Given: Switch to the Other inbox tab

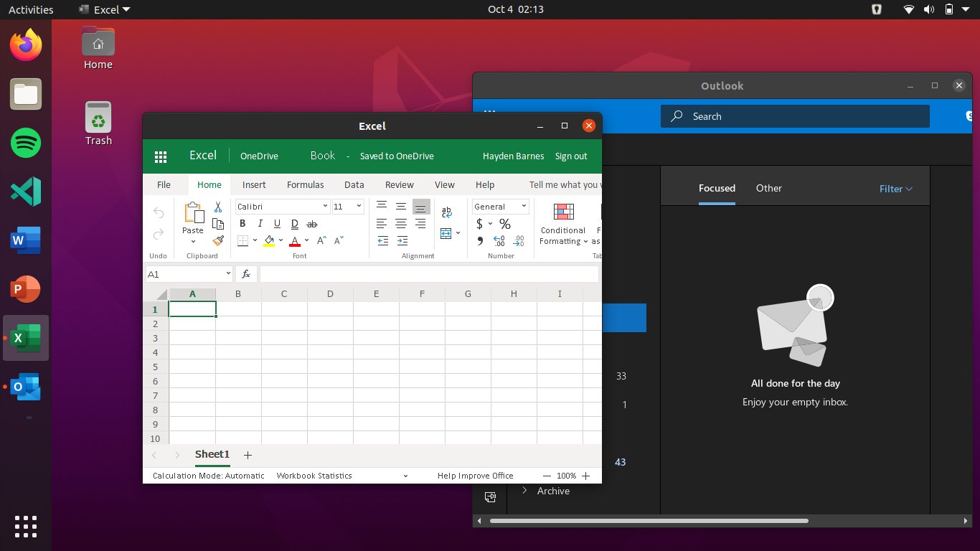Looking at the screenshot, I should tap(768, 188).
